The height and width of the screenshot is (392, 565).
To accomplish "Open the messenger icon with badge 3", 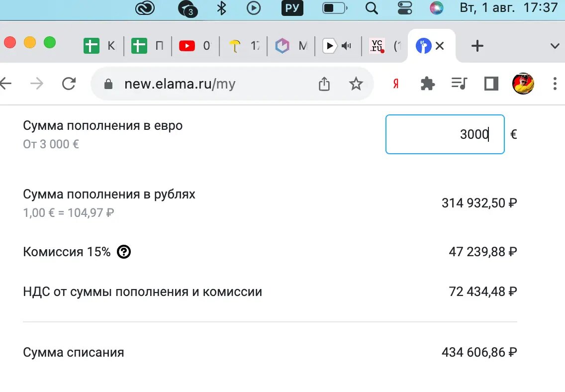I will pos(188,8).
